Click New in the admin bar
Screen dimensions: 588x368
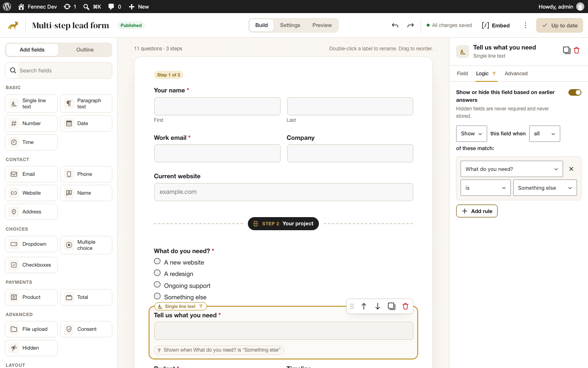[x=139, y=7]
